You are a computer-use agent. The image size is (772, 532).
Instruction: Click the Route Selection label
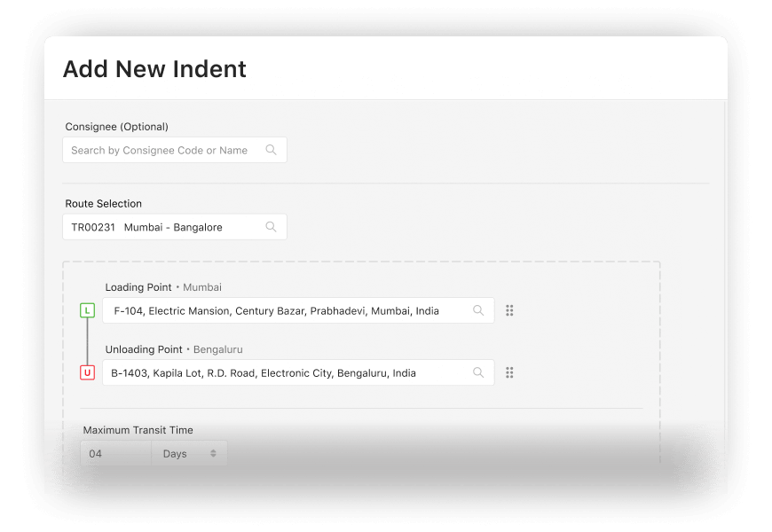[x=104, y=204]
